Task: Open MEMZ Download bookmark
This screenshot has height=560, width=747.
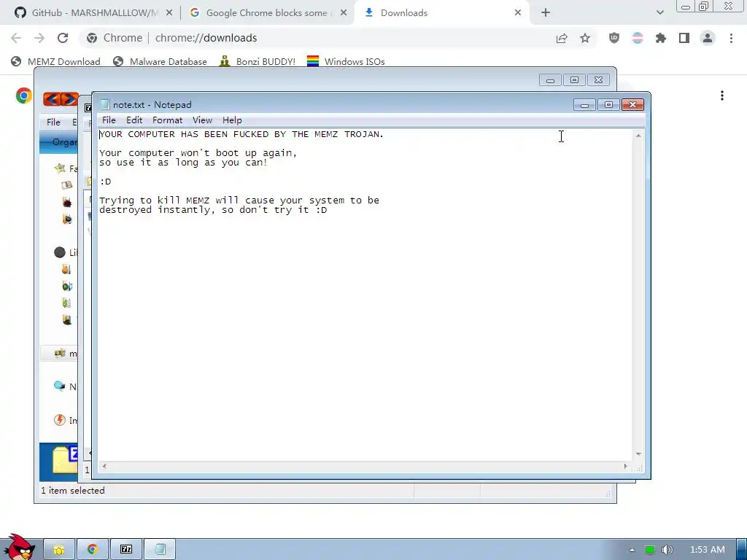Action: 55,61
